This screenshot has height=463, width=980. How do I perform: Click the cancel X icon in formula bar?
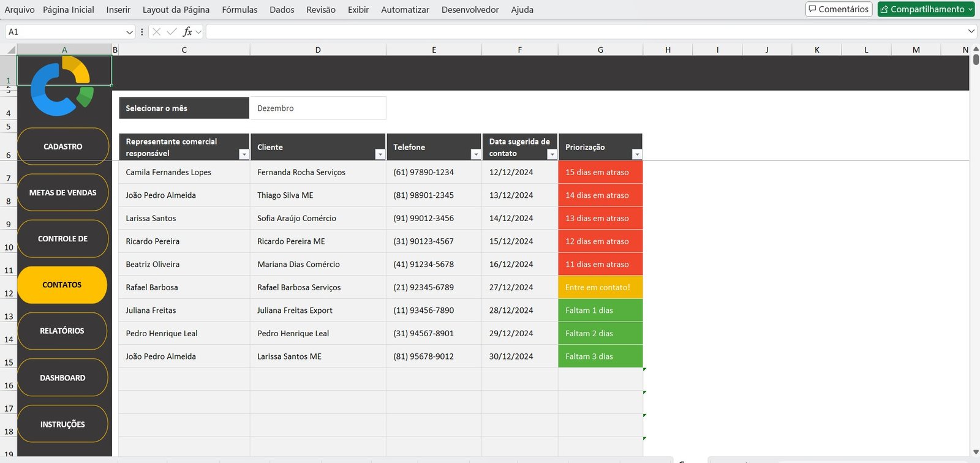click(157, 32)
